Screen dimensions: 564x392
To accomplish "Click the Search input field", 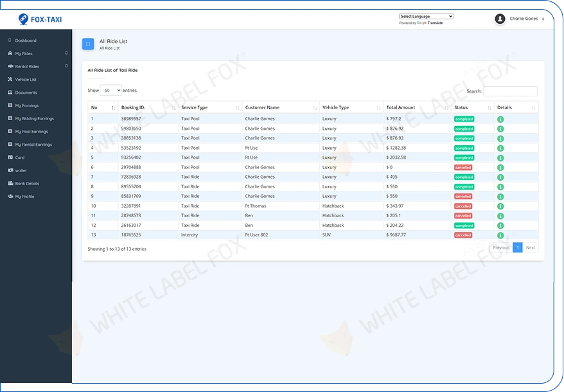I will tap(511, 91).
